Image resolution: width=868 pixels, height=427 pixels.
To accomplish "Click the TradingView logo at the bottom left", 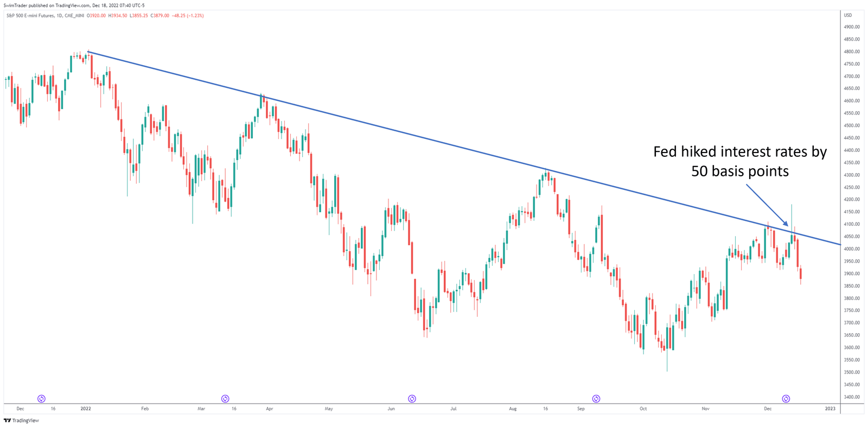I will [22, 420].
